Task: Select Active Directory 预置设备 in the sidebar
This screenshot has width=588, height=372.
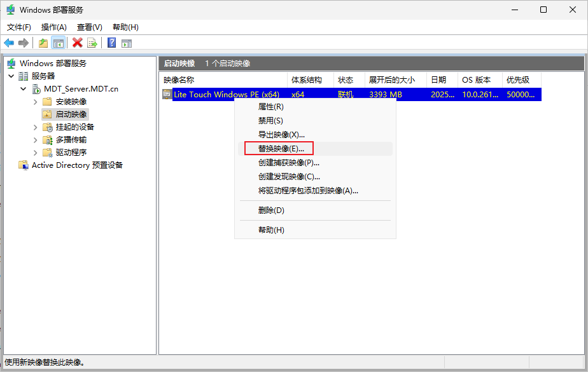Action: (x=77, y=165)
